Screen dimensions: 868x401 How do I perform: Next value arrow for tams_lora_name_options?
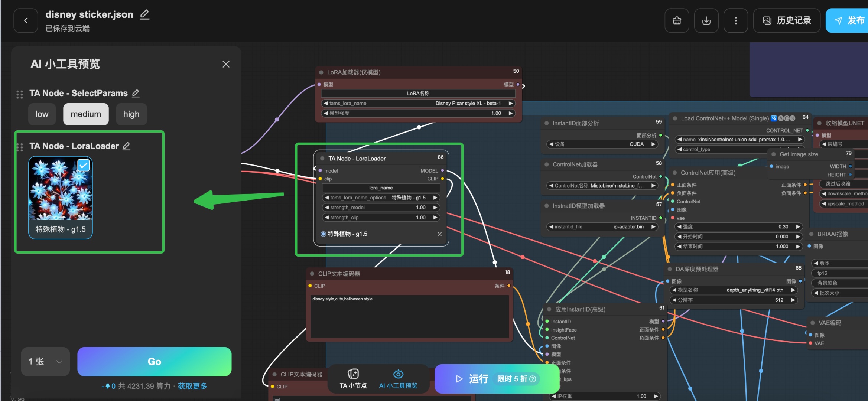(x=435, y=198)
